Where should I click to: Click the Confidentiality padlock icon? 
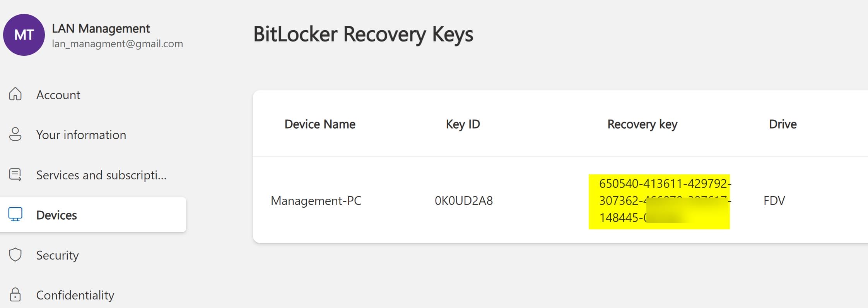(x=15, y=294)
